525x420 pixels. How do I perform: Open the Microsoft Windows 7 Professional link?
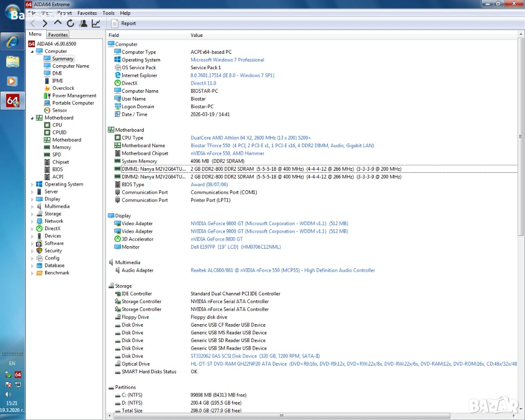click(x=227, y=60)
